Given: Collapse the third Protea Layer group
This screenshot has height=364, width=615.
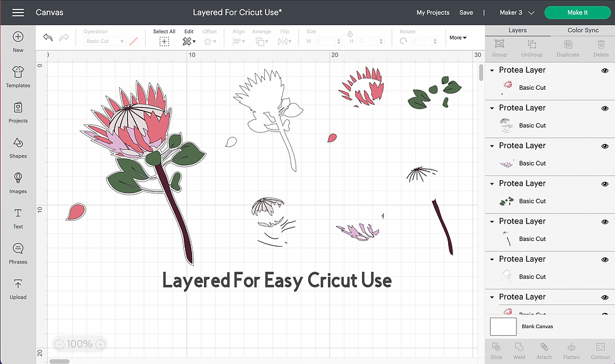Looking at the screenshot, I should pyautogui.click(x=492, y=146).
